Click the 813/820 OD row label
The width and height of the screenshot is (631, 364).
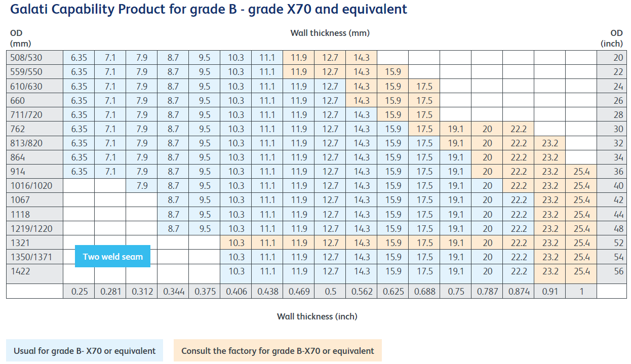click(34, 143)
